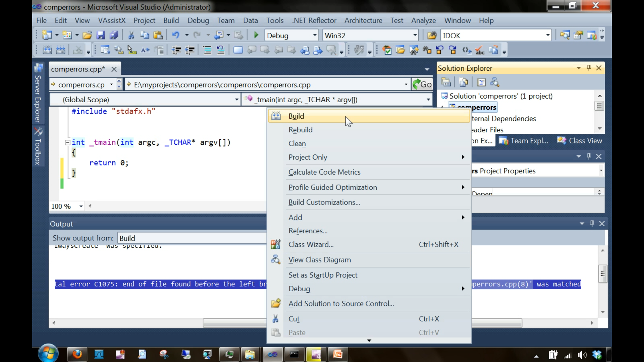Viewport: 644px width, 362px height.
Task: Collapse the _tmain function outline box
Action: [x=67, y=142]
